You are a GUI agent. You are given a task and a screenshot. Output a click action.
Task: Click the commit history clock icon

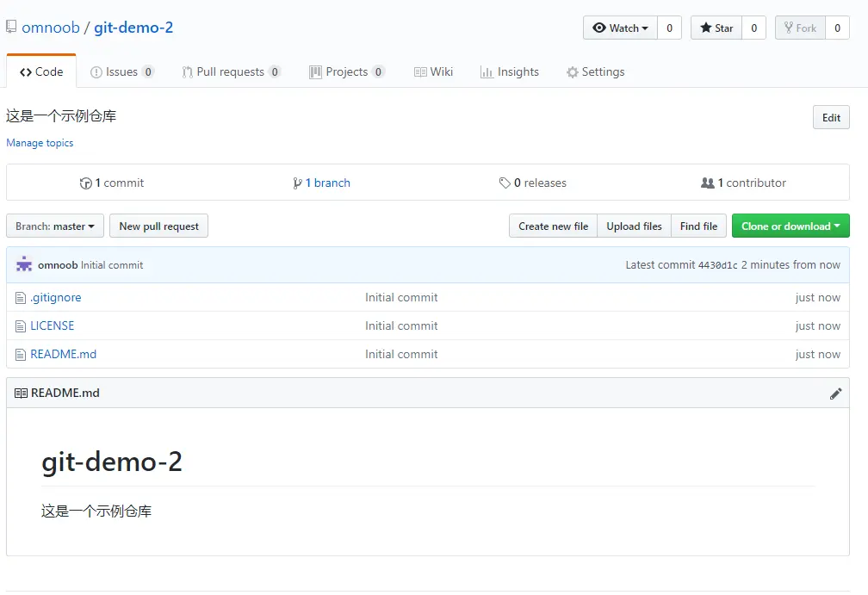click(86, 183)
